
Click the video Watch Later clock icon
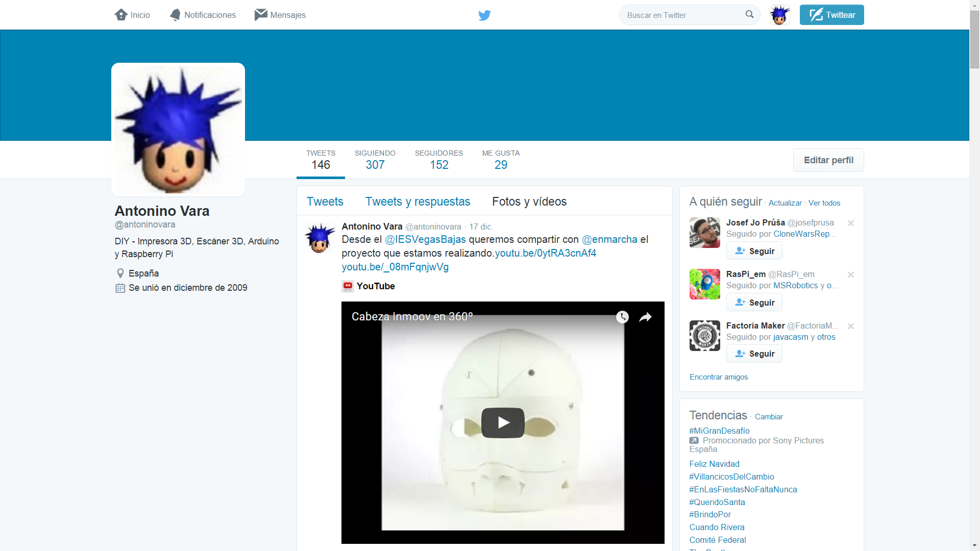coord(622,317)
